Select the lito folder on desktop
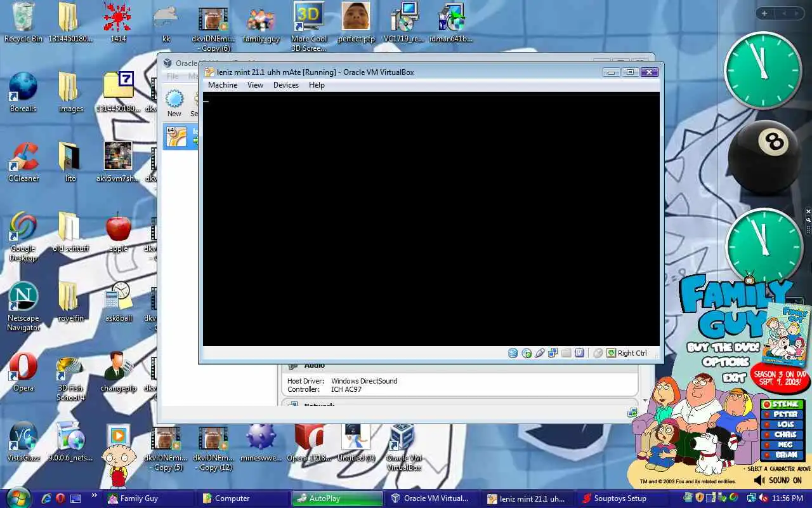This screenshot has width=812, height=508. click(70, 162)
